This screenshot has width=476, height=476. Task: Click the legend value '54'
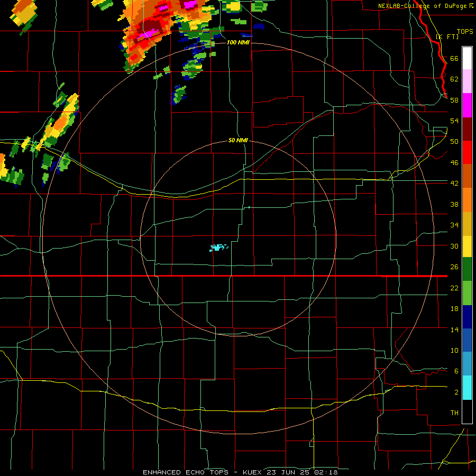[x=454, y=121]
